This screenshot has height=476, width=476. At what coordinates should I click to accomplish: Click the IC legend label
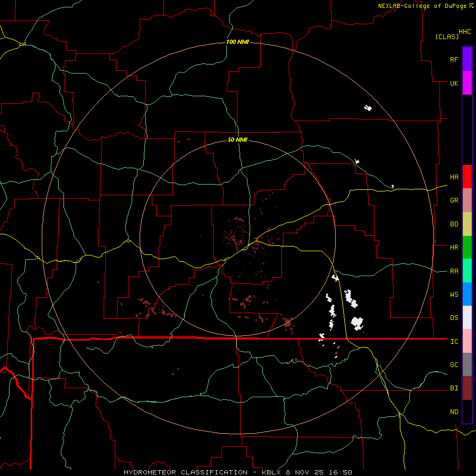click(x=454, y=342)
